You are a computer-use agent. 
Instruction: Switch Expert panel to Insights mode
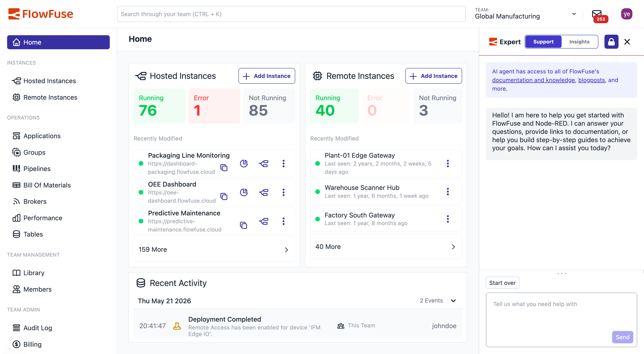tap(579, 42)
